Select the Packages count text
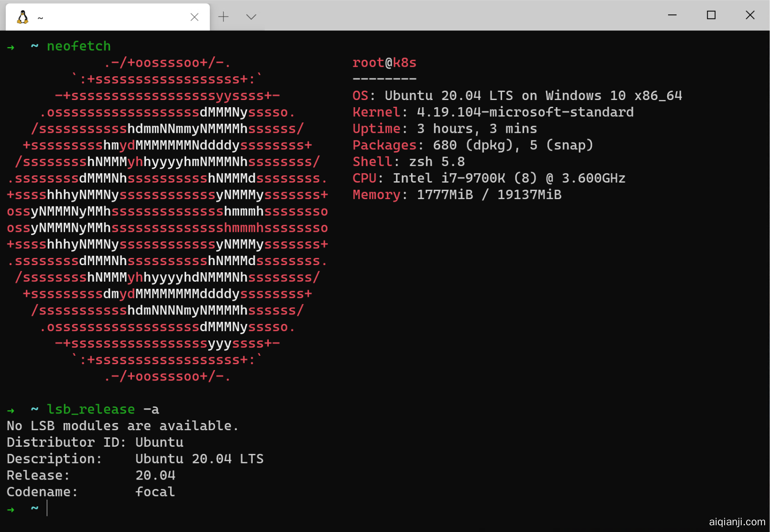770x532 pixels. pos(471,145)
